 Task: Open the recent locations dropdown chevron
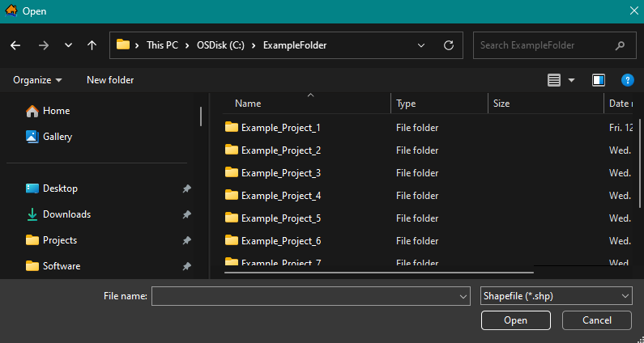(68, 45)
